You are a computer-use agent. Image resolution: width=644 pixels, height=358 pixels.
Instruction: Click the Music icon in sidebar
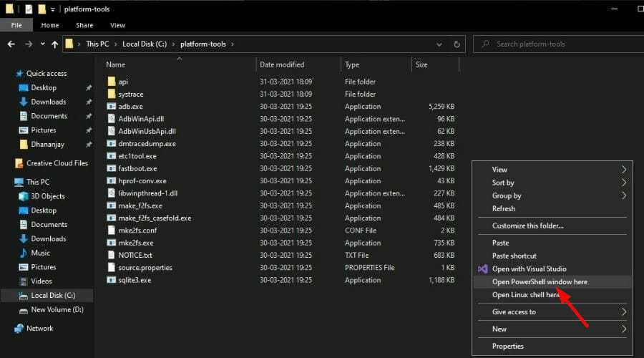pos(23,253)
